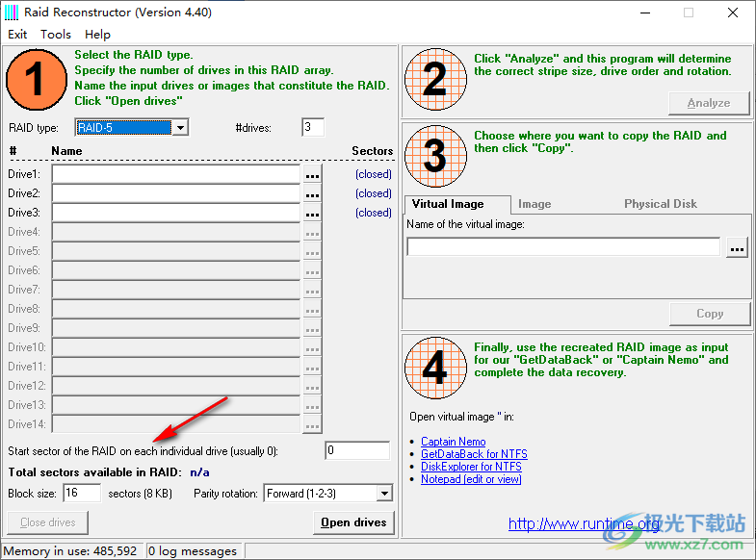Click the Drive6 ellipsis browse button
Image resolution: width=756 pixels, height=560 pixels.
(x=312, y=271)
